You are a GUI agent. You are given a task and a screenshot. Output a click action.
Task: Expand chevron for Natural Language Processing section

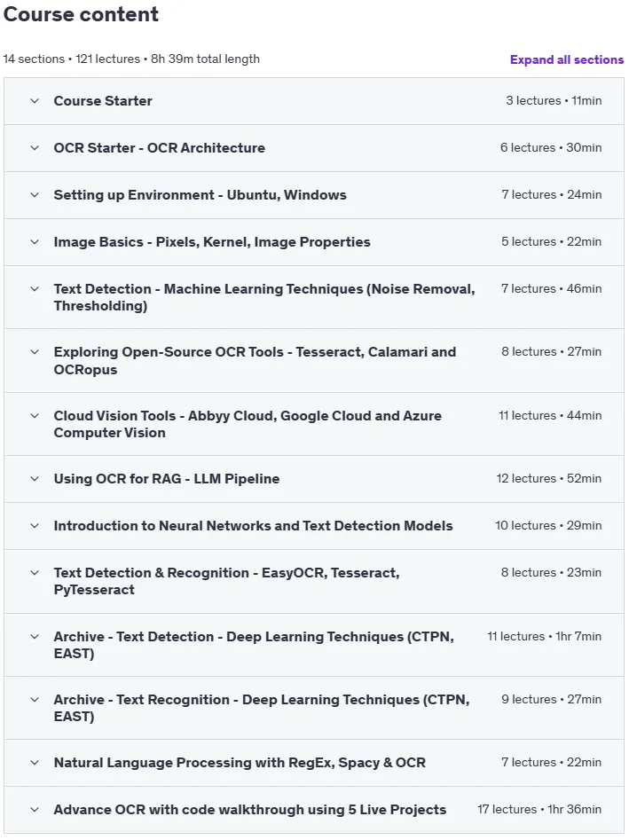35,762
